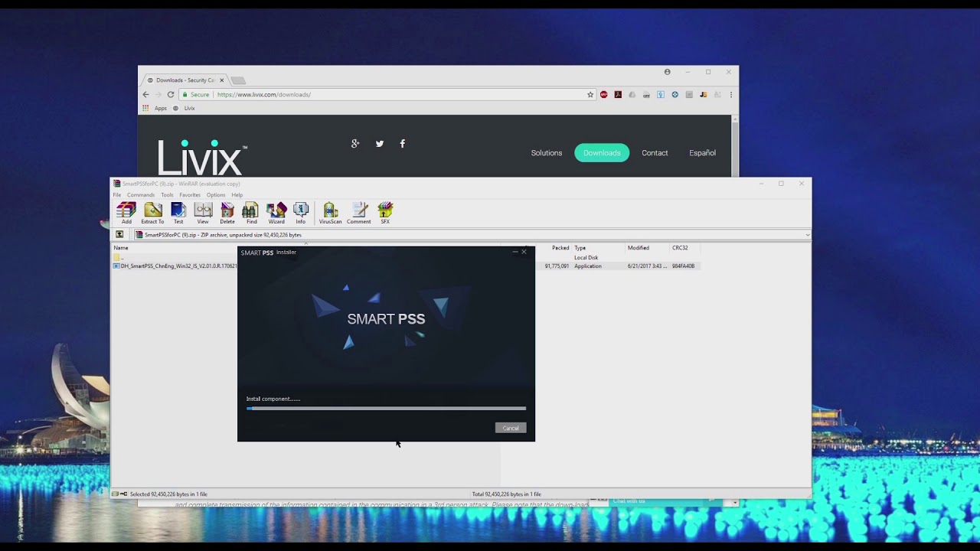Click the Chrome user profile icon

[x=668, y=72]
